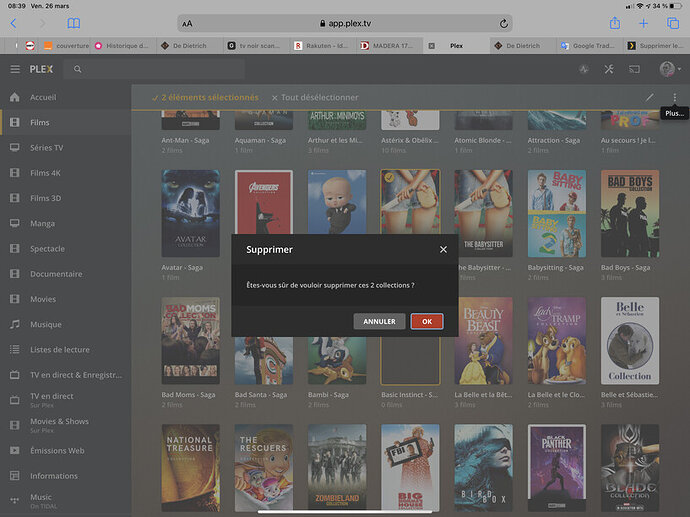Screen dimensions: 690x517
Task: Click Basic Instinct collection title
Action: click(x=410, y=395)
